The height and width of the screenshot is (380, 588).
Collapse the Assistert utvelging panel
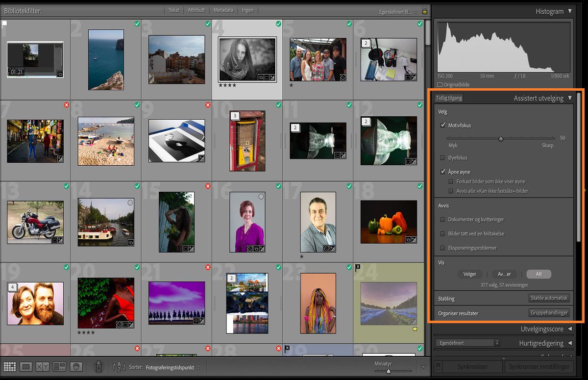(x=570, y=98)
